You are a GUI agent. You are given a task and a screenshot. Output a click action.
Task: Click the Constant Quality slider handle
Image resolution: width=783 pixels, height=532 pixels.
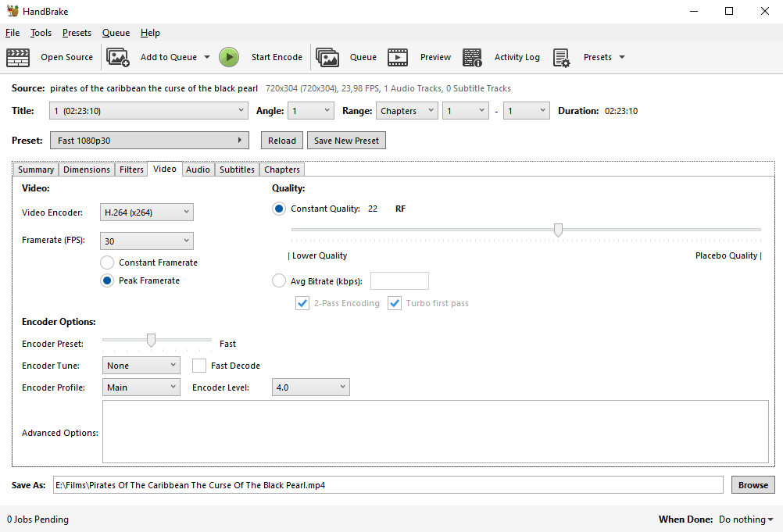point(558,230)
